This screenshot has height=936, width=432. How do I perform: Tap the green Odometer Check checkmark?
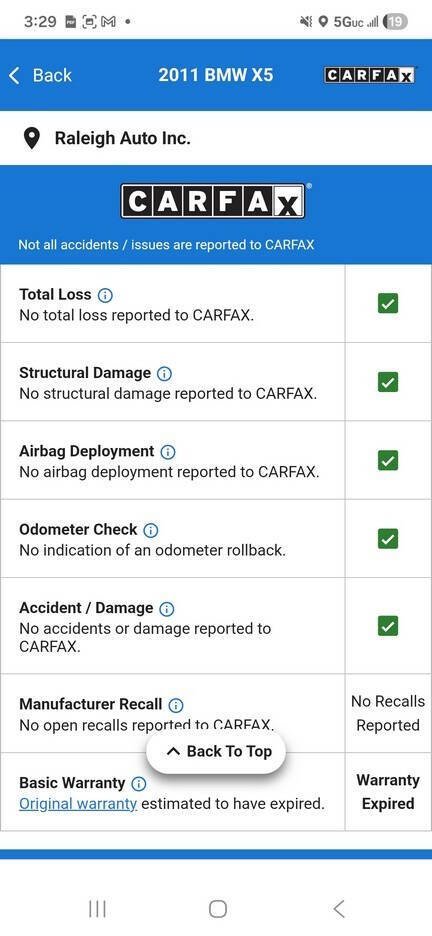coord(388,539)
